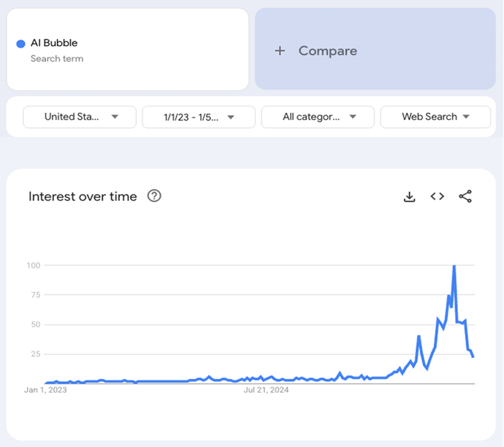
Task: Click the arrow on United States dropdown
Action: 115,116
